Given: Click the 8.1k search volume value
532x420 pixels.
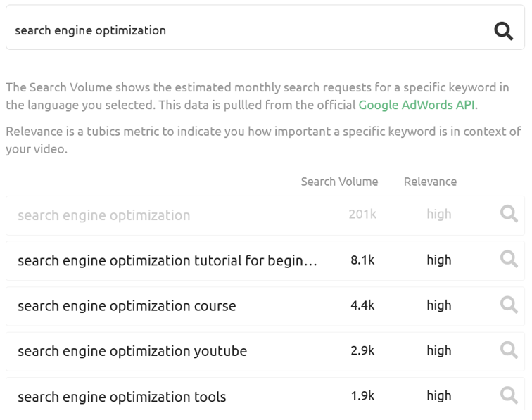Looking at the screenshot, I should click(x=362, y=260).
